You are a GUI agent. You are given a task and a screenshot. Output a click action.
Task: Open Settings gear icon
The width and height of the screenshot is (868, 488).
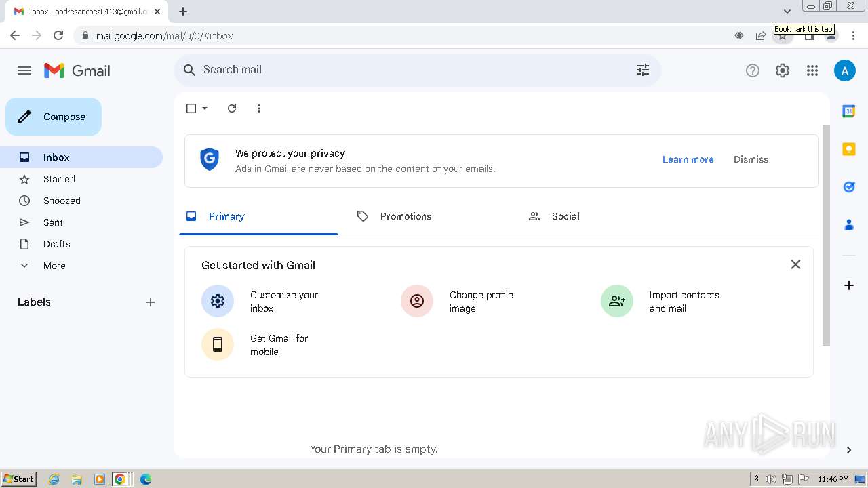(x=783, y=70)
